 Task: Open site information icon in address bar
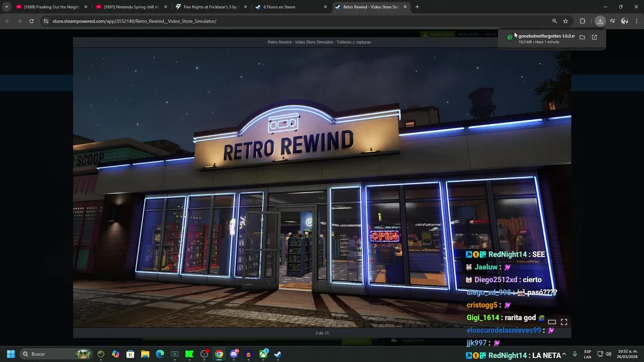46,21
